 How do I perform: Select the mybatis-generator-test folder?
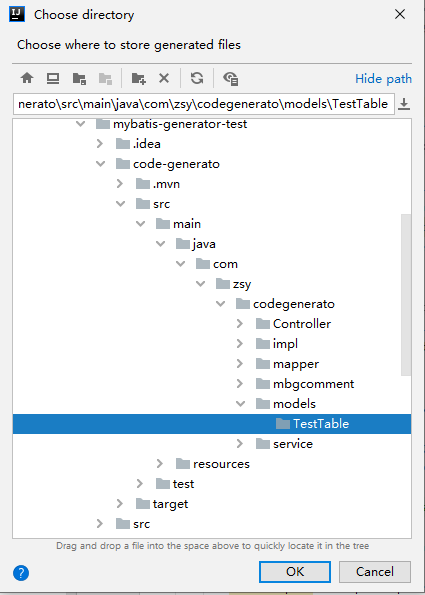click(172, 124)
